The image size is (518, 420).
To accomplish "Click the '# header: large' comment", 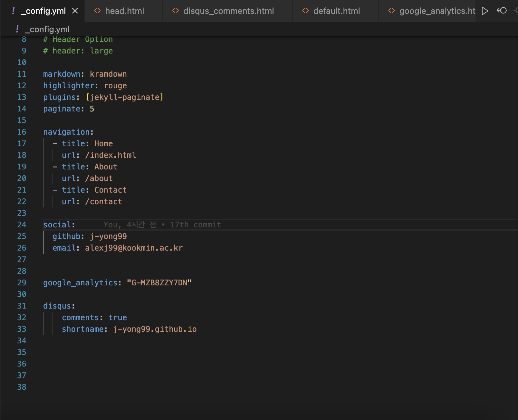I will (78, 51).
